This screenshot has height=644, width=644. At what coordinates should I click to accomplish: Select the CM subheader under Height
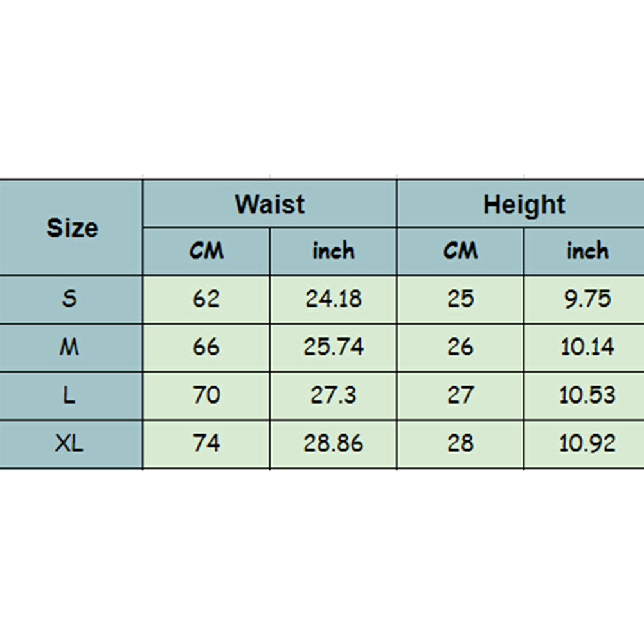coord(460,251)
